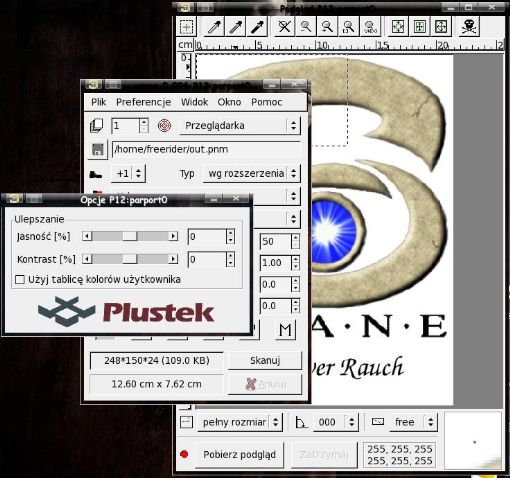Click the aspect ratio icon beside free
510x478 pixels.
tap(378, 422)
